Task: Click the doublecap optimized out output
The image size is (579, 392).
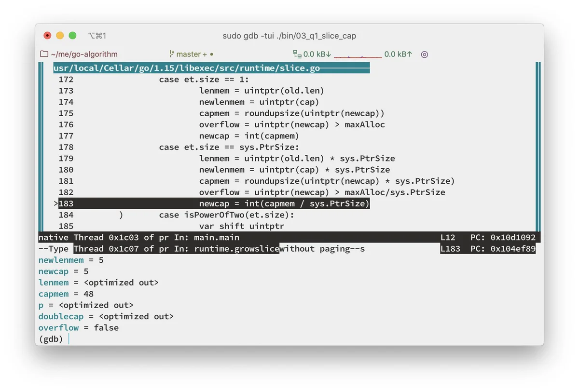Action: coord(106,316)
